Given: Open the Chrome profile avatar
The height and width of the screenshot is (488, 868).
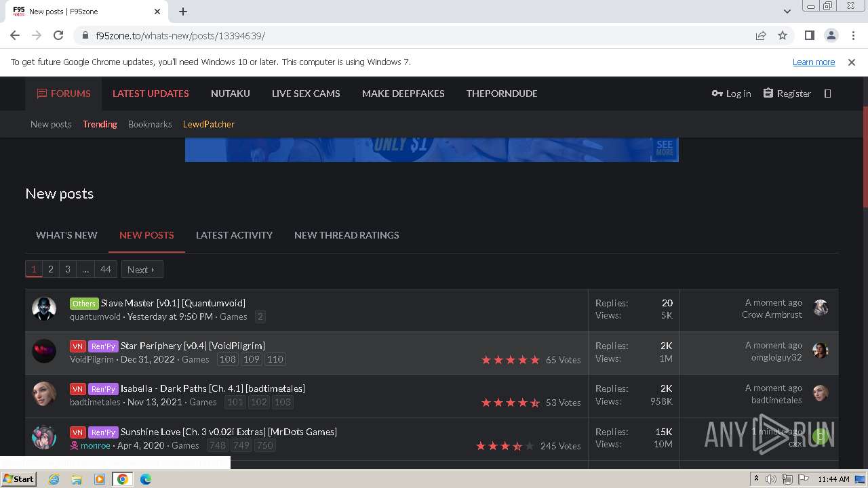Looking at the screenshot, I should [831, 35].
